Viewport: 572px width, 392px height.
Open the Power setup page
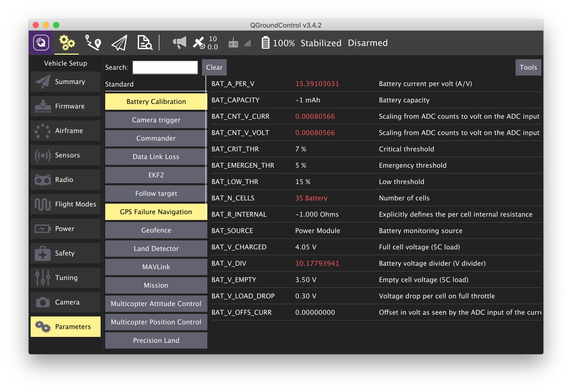tap(66, 229)
